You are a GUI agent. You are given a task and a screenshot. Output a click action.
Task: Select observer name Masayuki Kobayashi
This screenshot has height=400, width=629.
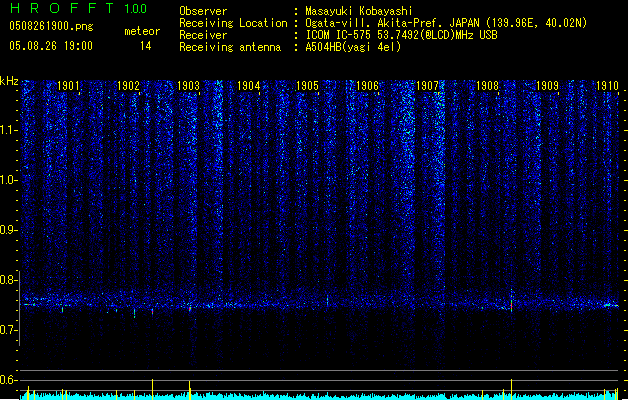pos(359,11)
